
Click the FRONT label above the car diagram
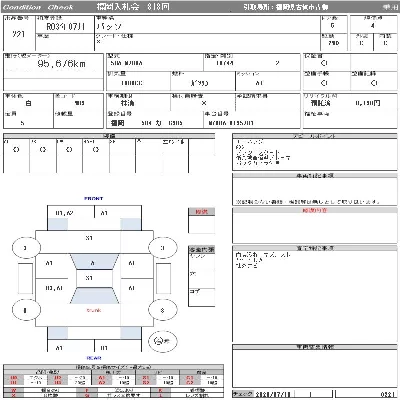[x=94, y=198]
